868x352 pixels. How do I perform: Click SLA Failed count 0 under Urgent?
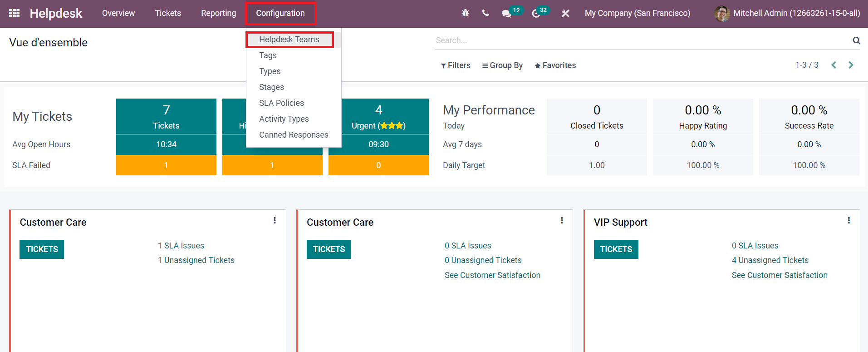point(378,165)
